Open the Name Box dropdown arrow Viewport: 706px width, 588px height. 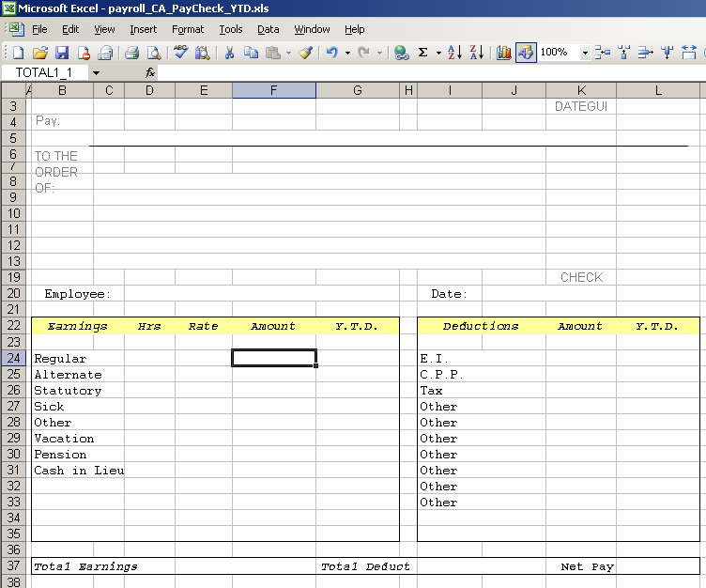coord(96,72)
